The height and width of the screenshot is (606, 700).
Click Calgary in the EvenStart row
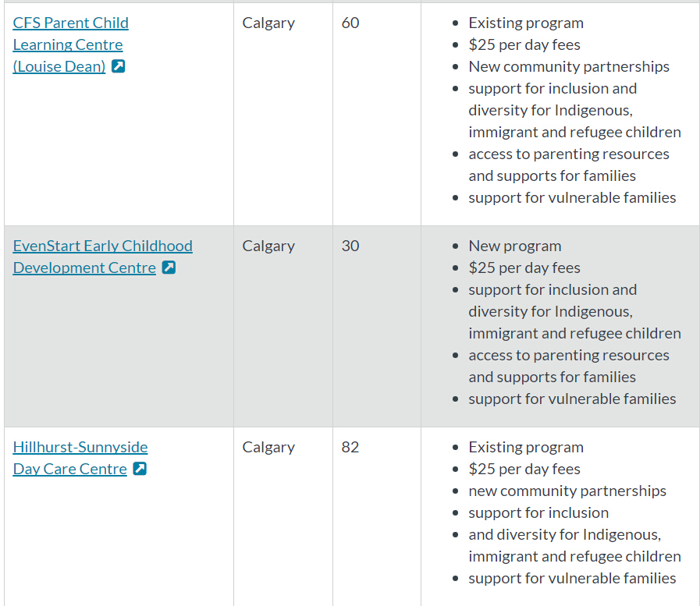268,246
